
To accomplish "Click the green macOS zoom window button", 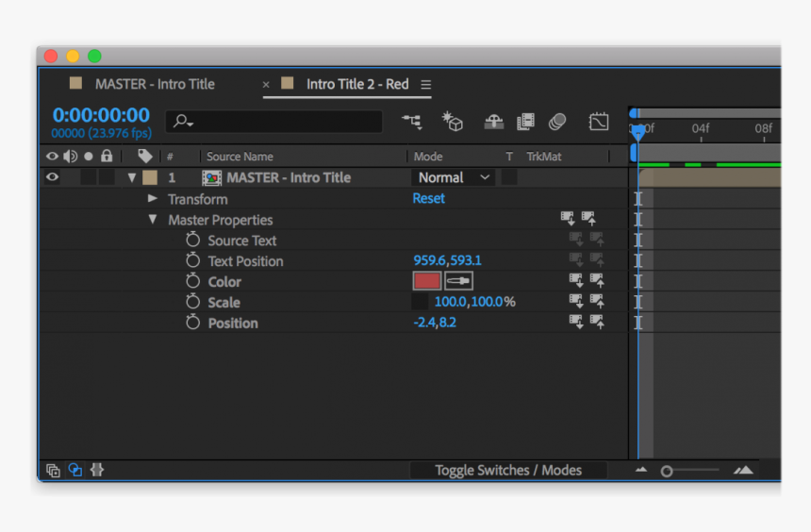I will [x=94, y=56].
